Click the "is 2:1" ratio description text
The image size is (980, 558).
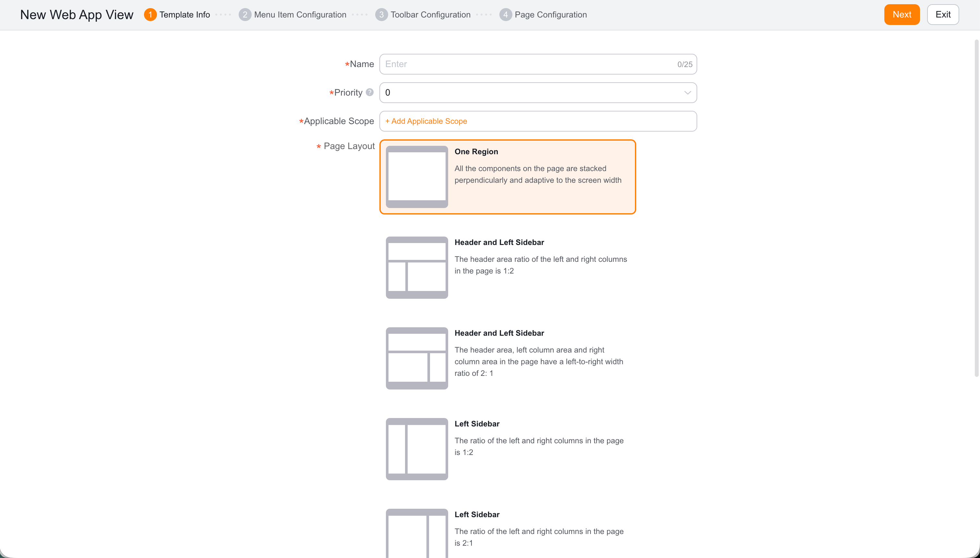coord(463,543)
